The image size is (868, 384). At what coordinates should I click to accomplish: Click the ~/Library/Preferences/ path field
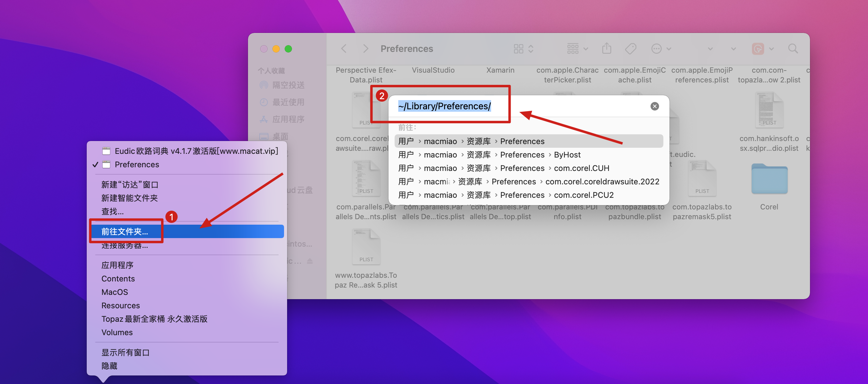coord(444,107)
